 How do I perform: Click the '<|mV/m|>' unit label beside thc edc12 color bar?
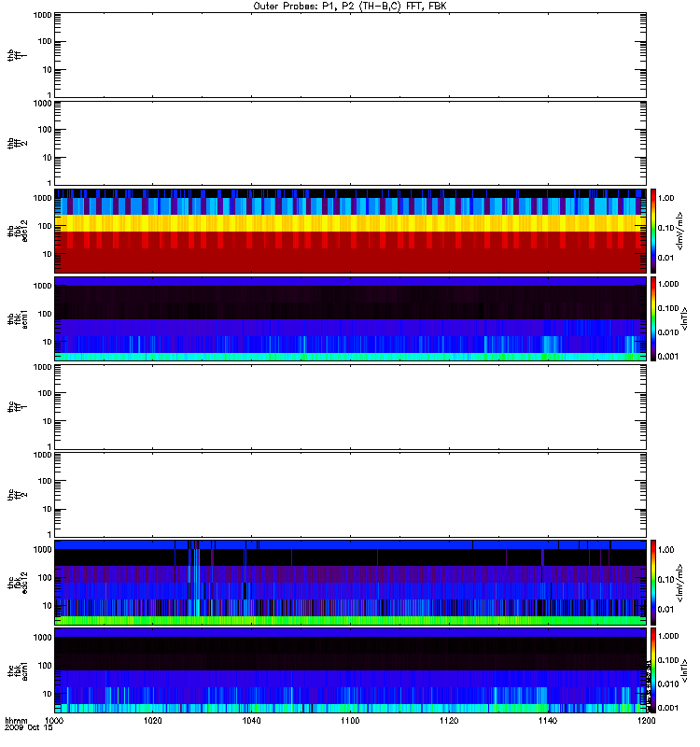pyautogui.click(x=679, y=583)
